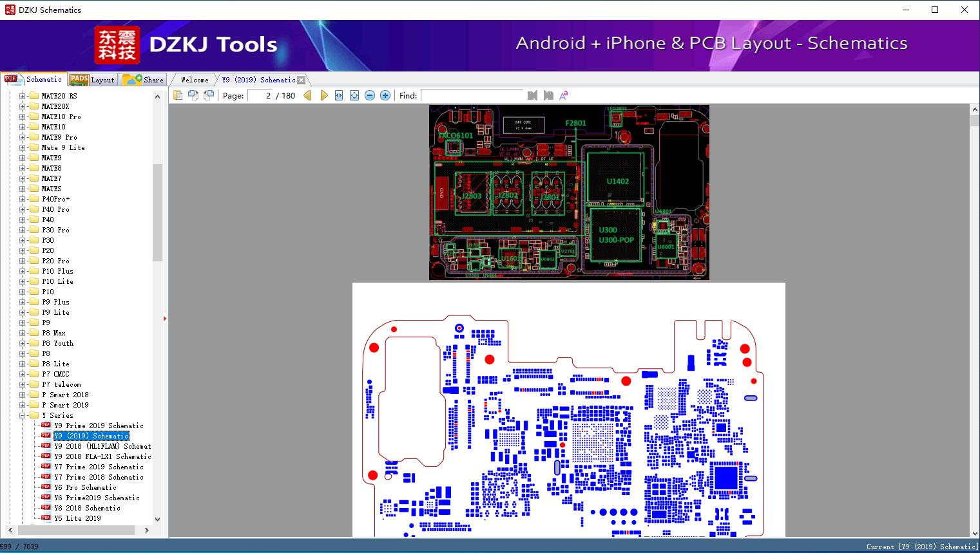Find previous match icon
Viewport: 980px width, 553px height.
click(532, 95)
